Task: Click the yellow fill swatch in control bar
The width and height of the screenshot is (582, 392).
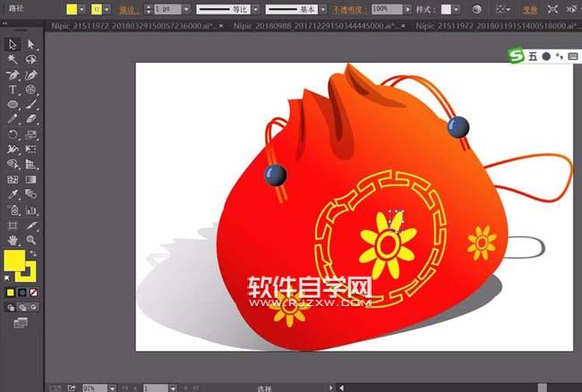Action: tap(72, 9)
